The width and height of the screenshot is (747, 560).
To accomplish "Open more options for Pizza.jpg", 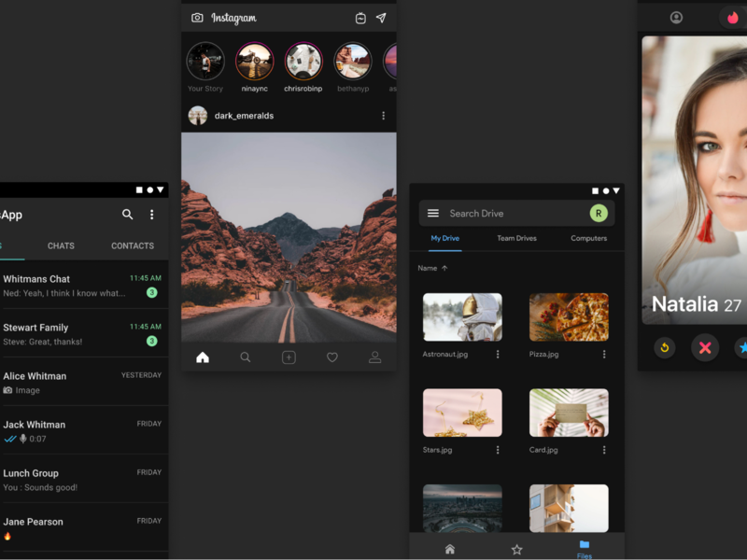I will click(x=604, y=355).
